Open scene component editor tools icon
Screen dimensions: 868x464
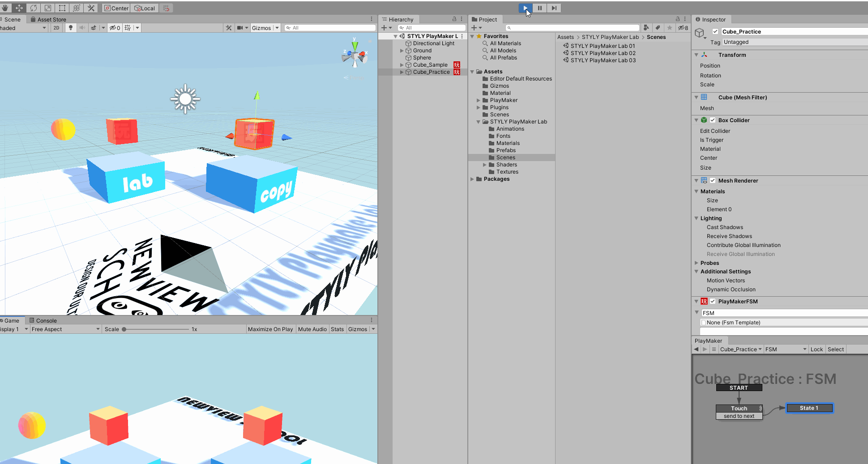(229, 28)
